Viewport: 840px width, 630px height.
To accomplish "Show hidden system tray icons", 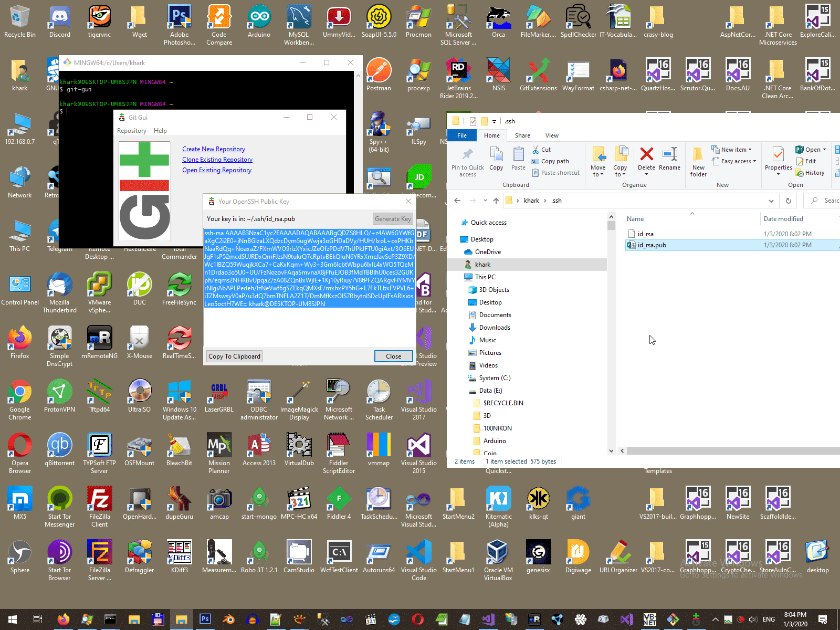I will pyautogui.click(x=716, y=619).
